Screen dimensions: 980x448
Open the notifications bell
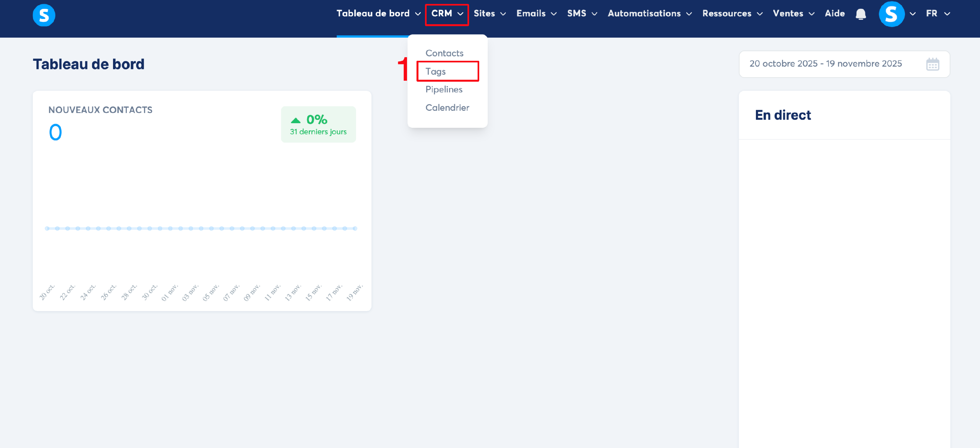(860, 14)
